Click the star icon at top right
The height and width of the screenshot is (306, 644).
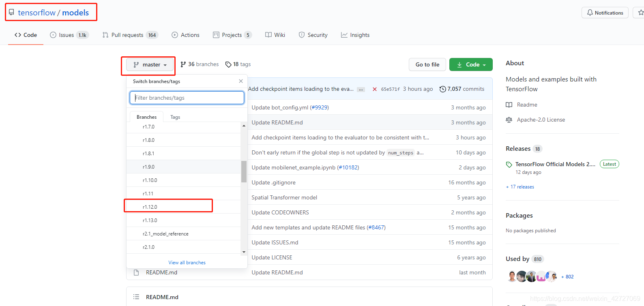point(640,13)
